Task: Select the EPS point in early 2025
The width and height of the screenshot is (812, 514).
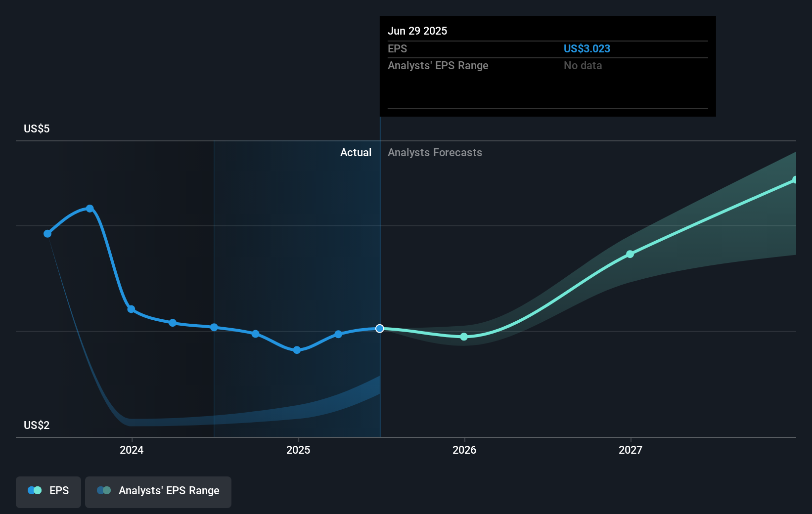Action: [338, 335]
